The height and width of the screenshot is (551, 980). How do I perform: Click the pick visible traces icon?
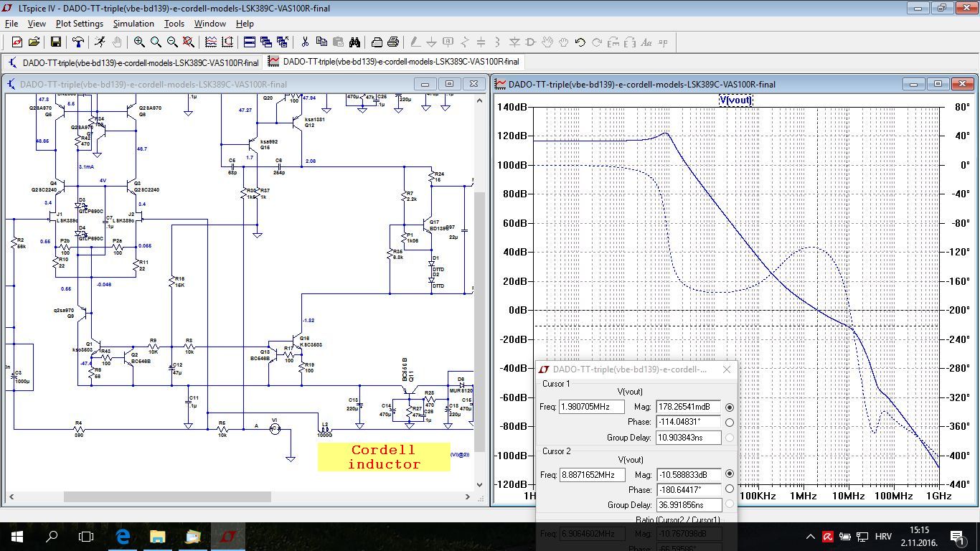(211, 42)
